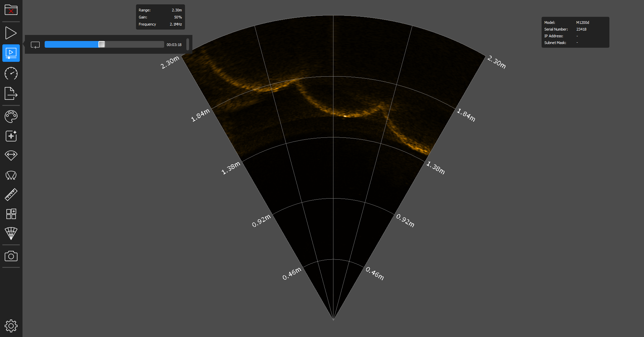
Task: Open settings with the gear icon
Action: (11, 326)
